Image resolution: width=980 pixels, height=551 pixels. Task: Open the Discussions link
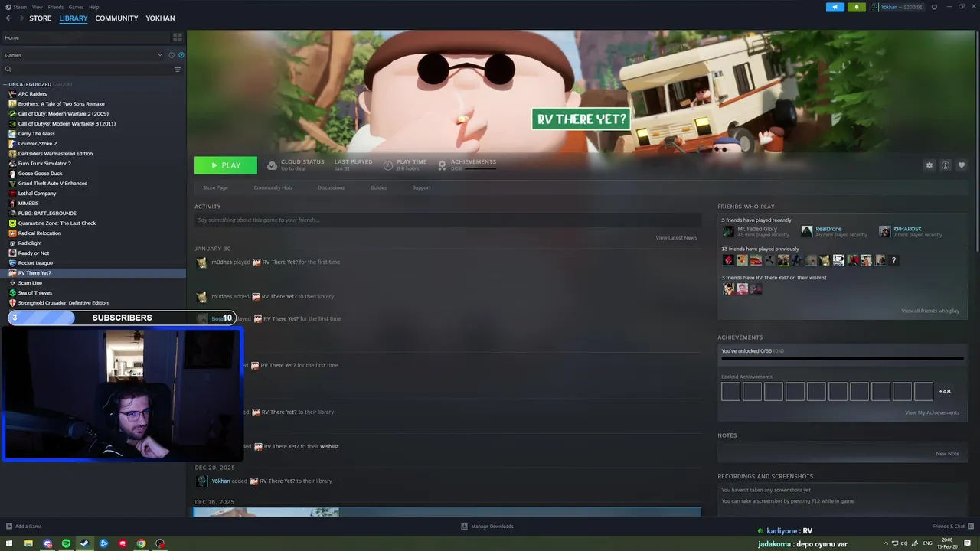[x=331, y=187]
